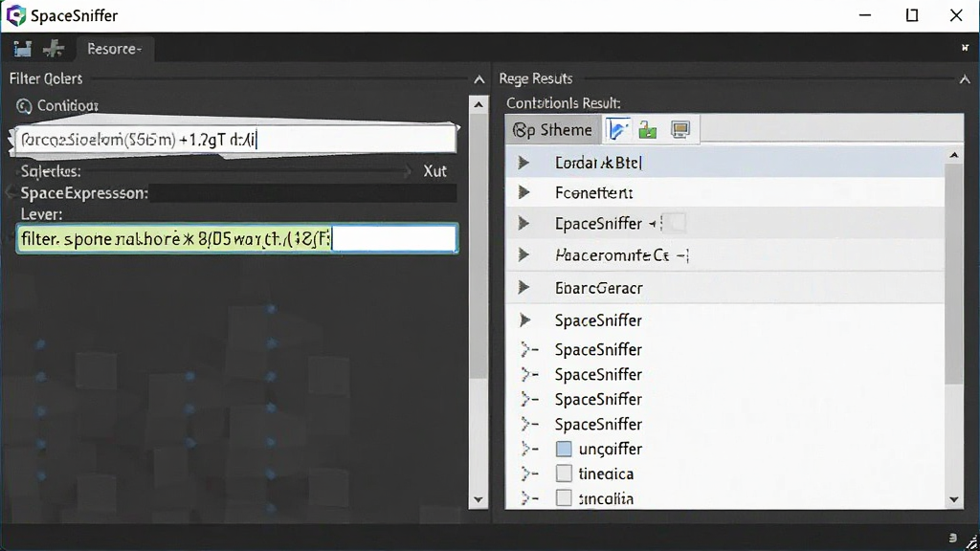Click left panel scrollbar up arrow
Viewport: 980px width, 551px height.
click(x=479, y=104)
